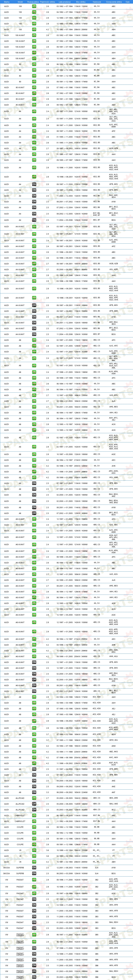Viewport: 133px width, 980px height.
Task: Click the Moc silnika column header
Action: point(81,2)
